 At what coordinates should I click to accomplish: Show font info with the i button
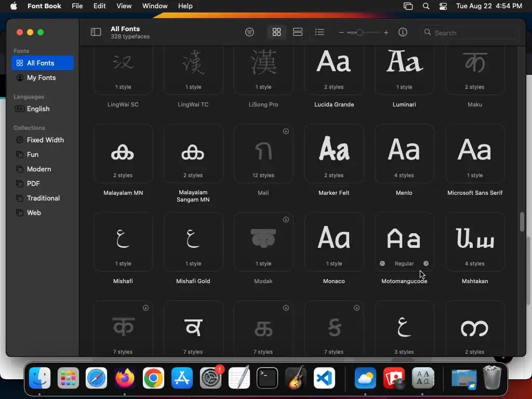click(403, 32)
